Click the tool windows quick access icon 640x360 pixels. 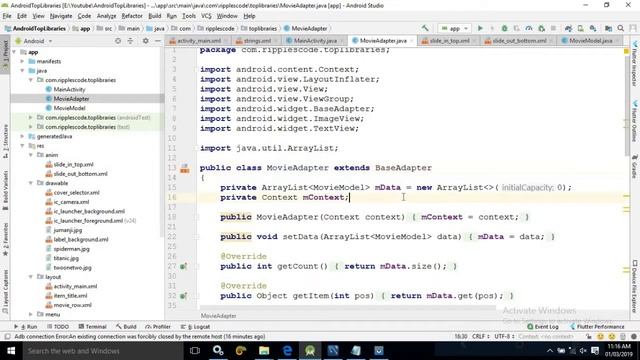point(7,337)
